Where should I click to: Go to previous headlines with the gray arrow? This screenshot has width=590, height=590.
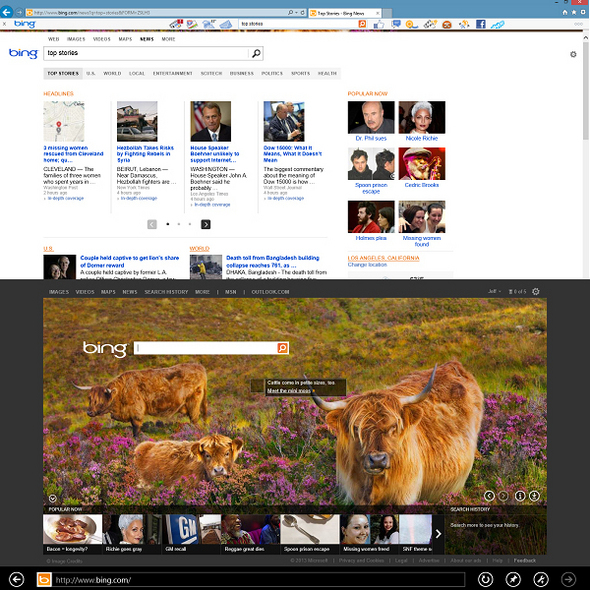click(152, 225)
